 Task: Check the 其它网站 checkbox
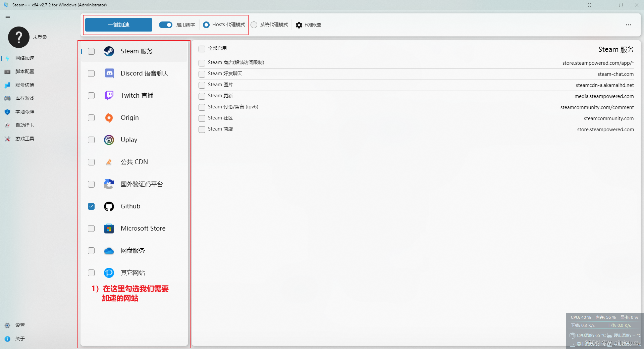click(x=91, y=273)
